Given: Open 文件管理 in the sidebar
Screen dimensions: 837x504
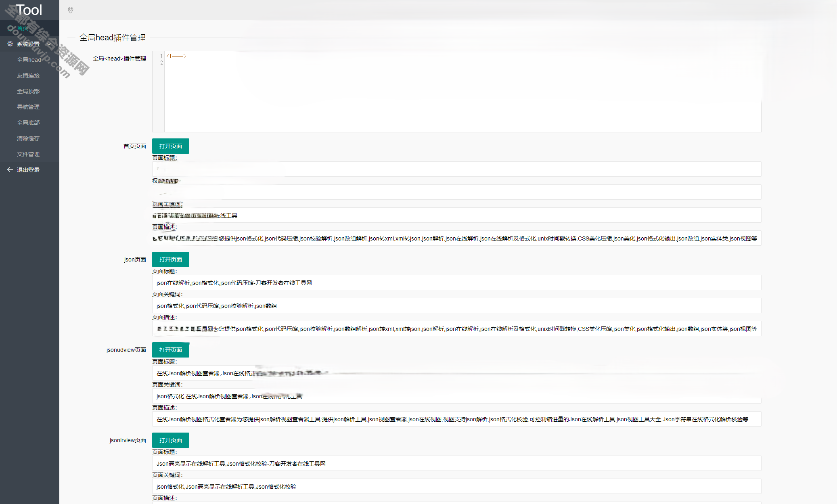Looking at the screenshot, I should click(x=29, y=154).
